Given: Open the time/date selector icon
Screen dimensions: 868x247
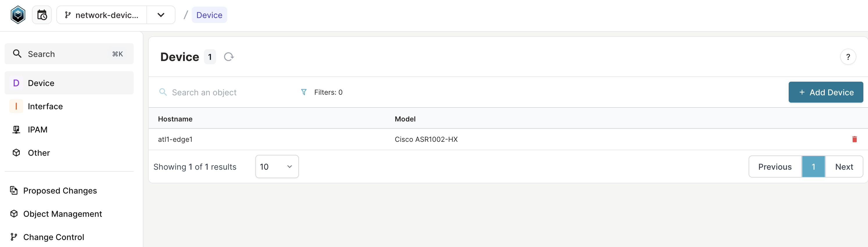Looking at the screenshot, I should click(x=42, y=15).
